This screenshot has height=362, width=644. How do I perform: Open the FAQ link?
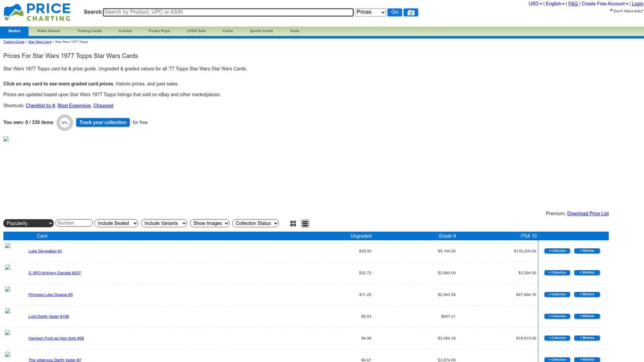coord(573,4)
